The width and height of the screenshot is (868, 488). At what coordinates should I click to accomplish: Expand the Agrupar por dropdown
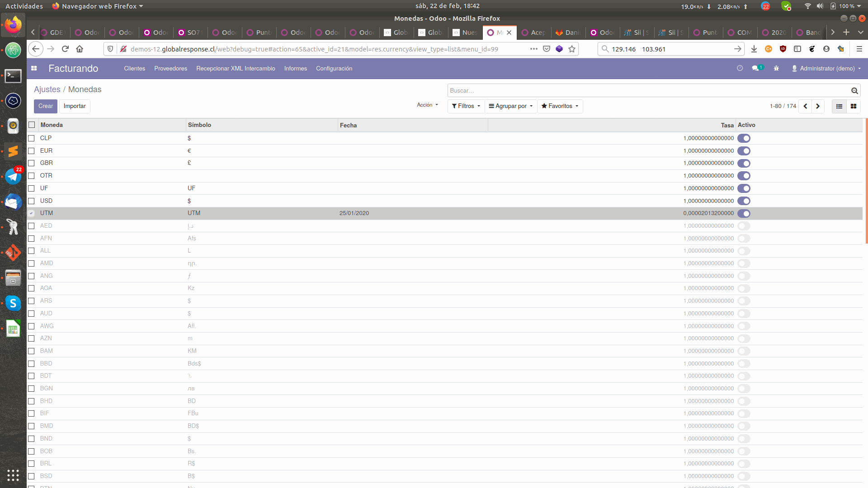510,106
